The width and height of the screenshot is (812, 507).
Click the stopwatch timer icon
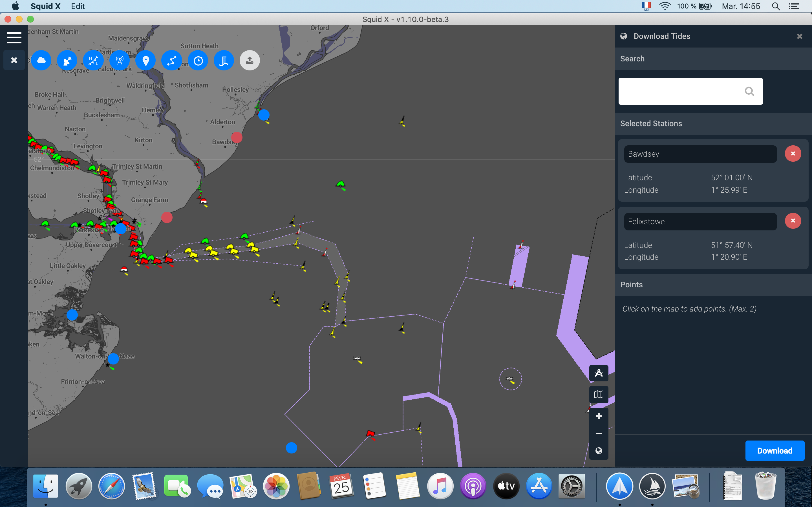point(198,60)
